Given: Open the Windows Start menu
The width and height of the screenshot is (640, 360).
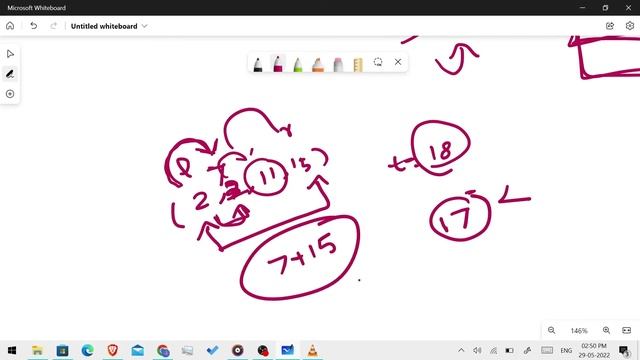Looking at the screenshot, I should pyautogui.click(x=12, y=350).
